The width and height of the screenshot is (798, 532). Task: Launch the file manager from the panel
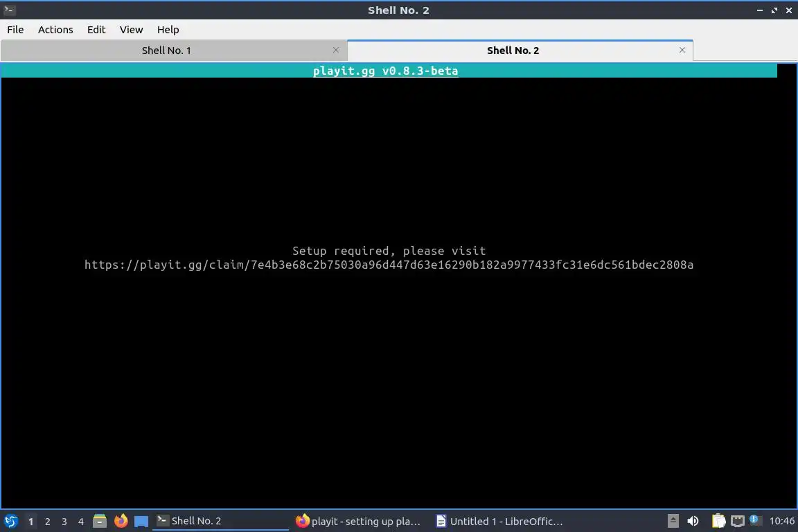(x=100, y=521)
